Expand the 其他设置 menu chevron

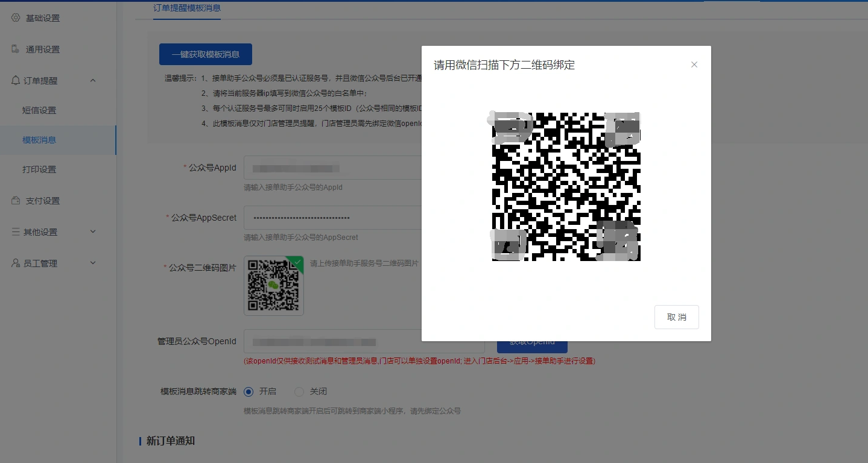click(x=93, y=231)
